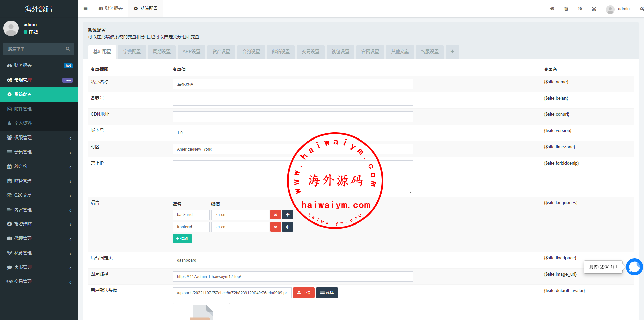
Task: Click the trash clear-cache icon
Action: click(x=566, y=9)
